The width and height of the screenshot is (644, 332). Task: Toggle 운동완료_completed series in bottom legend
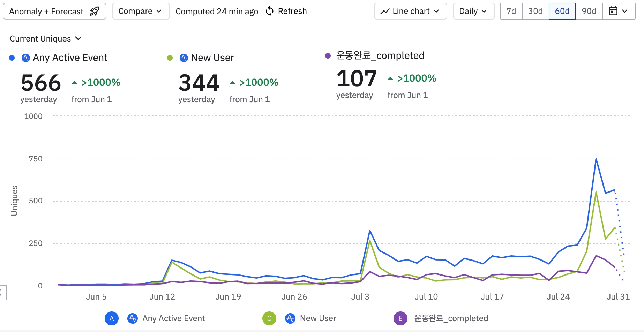[x=451, y=318]
